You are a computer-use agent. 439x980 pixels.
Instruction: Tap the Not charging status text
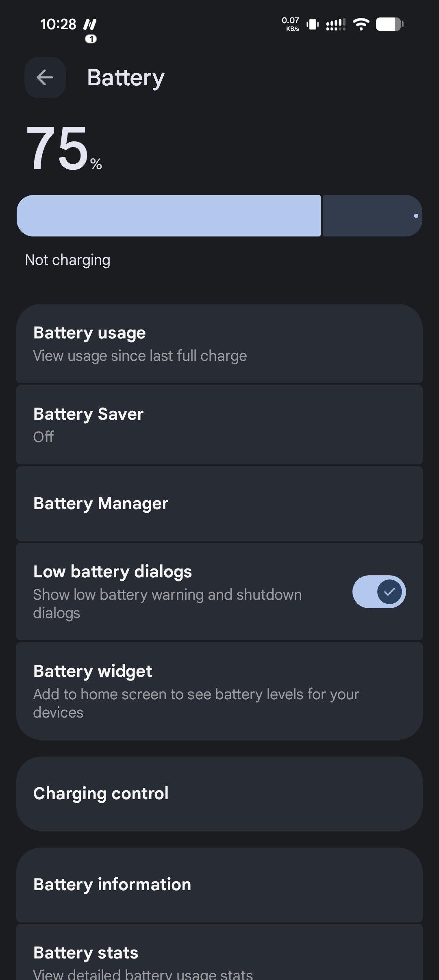click(67, 260)
